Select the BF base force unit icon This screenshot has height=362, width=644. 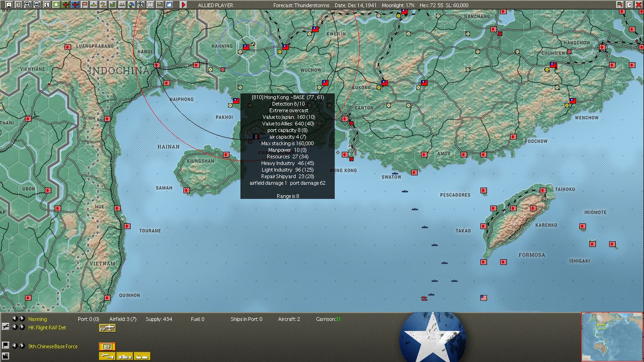(x=107, y=347)
